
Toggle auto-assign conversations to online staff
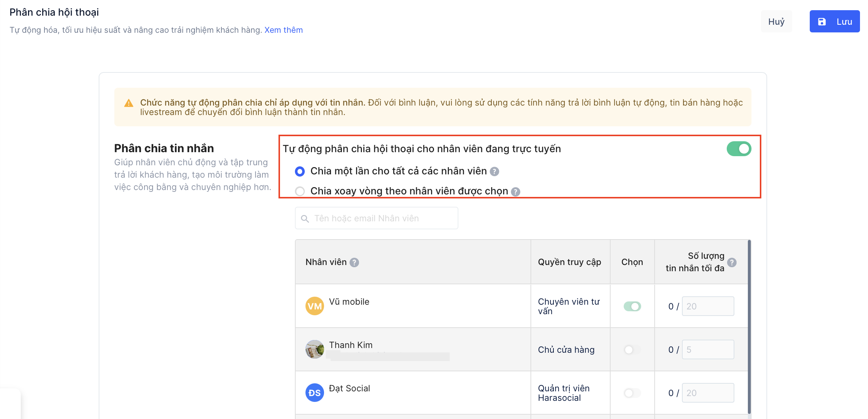point(738,149)
